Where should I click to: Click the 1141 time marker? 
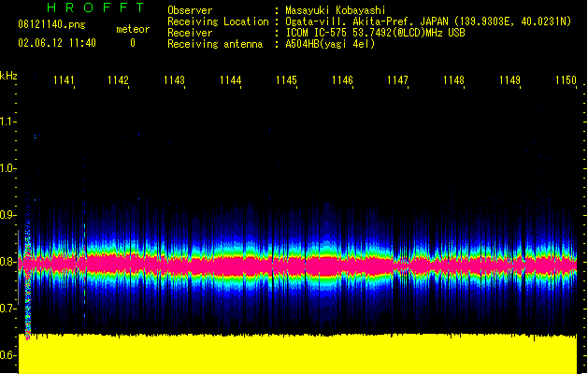click(x=64, y=80)
